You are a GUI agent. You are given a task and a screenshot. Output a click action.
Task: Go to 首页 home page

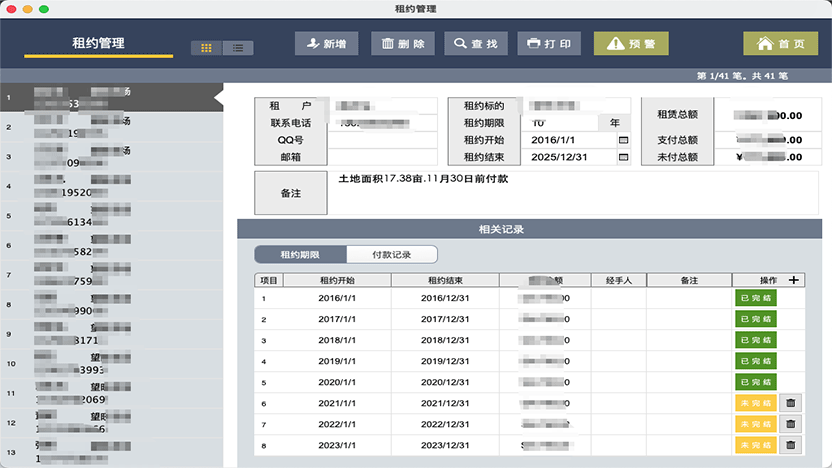[x=781, y=44]
